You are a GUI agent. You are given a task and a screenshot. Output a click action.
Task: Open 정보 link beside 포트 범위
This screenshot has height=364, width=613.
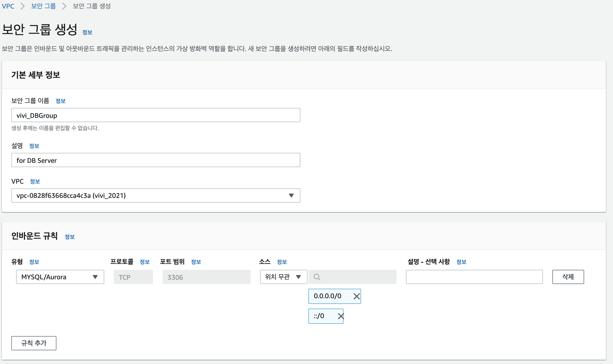pos(196,262)
